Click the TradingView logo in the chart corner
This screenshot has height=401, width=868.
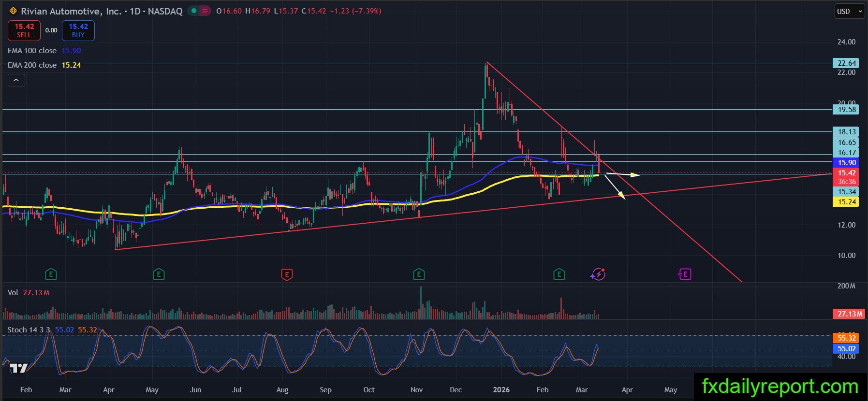point(19,369)
